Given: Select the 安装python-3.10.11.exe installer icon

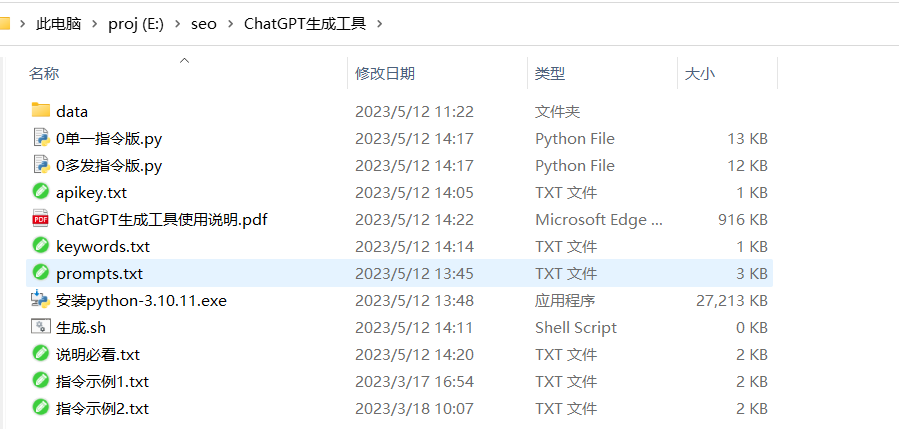Looking at the screenshot, I should point(40,299).
